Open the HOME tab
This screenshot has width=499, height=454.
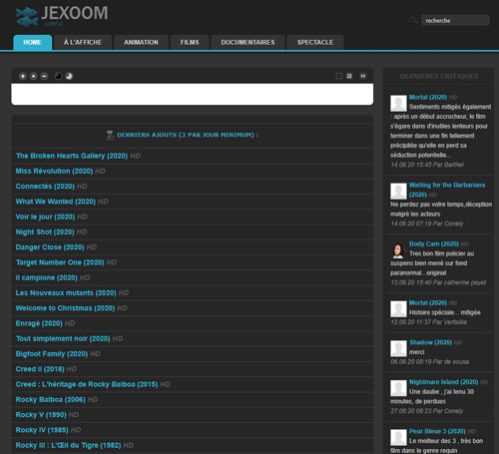(x=33, y=42)
